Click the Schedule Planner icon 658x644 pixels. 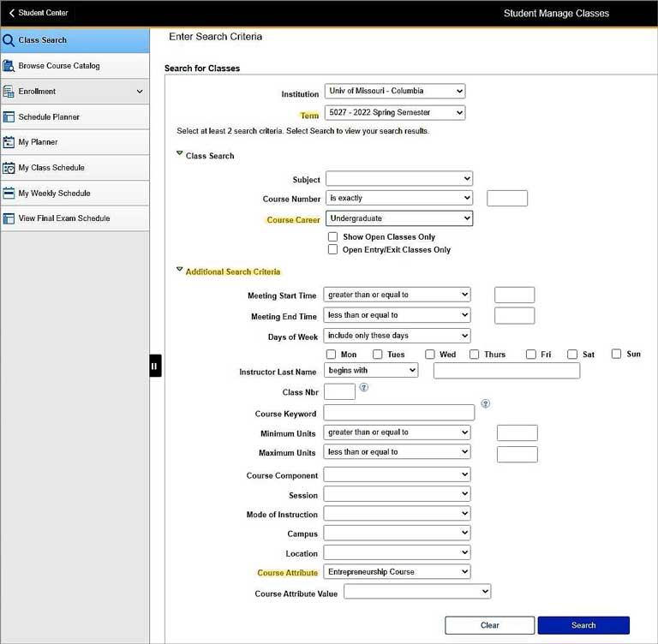click(9, 117)
